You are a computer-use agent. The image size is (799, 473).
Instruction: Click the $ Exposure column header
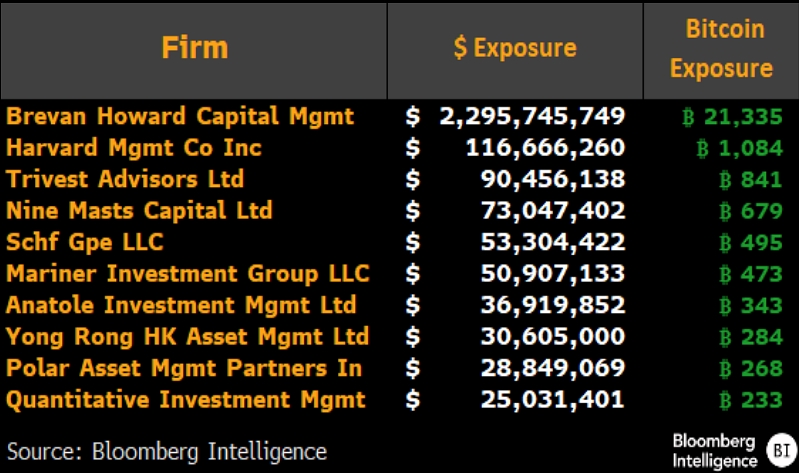point(515,48)
